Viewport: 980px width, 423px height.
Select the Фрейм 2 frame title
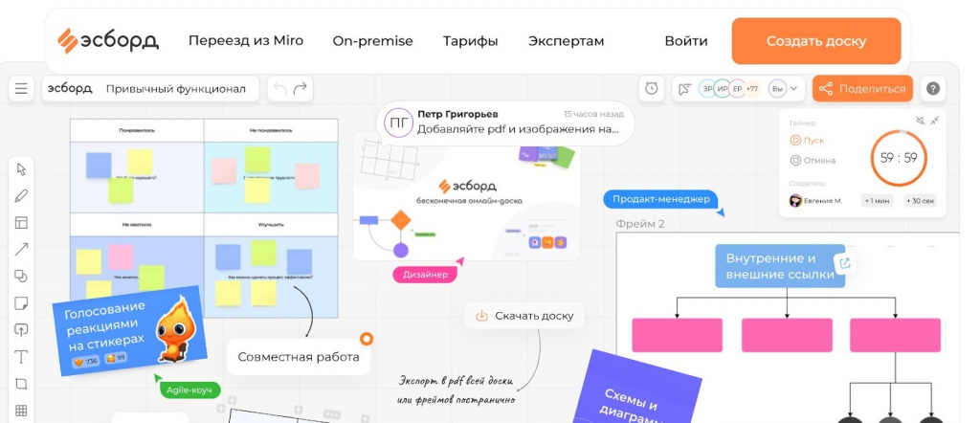pyautogui.click(x=640, y=224)
